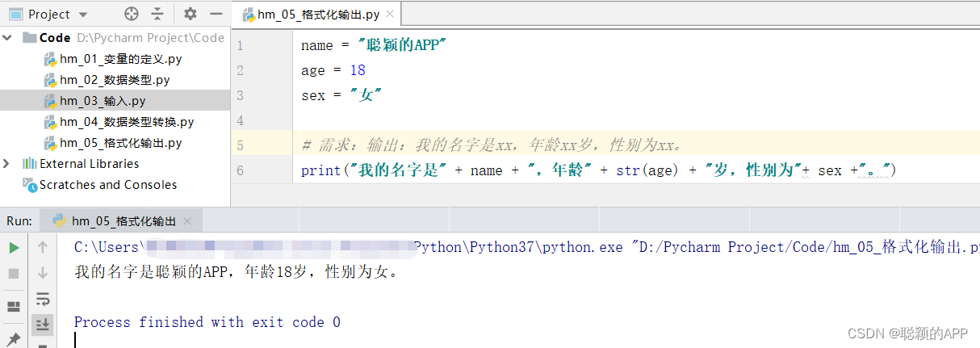Close the hm_05_格式化输出 Run tab
Viewport: 980px width, 348px height.
[x=188, y=221]
